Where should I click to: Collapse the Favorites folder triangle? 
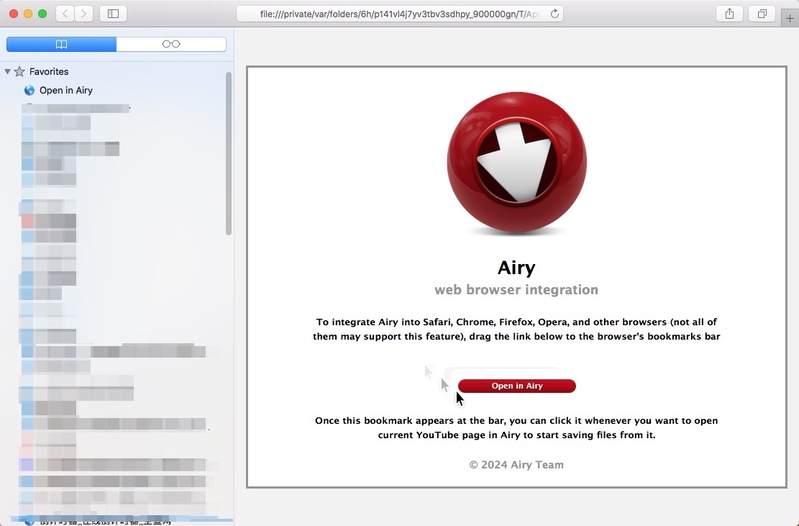click(x=8, y=71)
